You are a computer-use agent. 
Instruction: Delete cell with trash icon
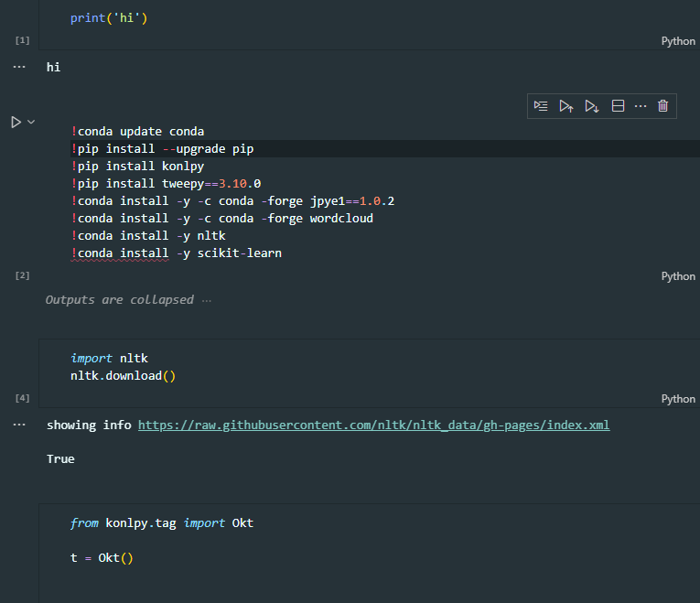(x=663, y=106)
